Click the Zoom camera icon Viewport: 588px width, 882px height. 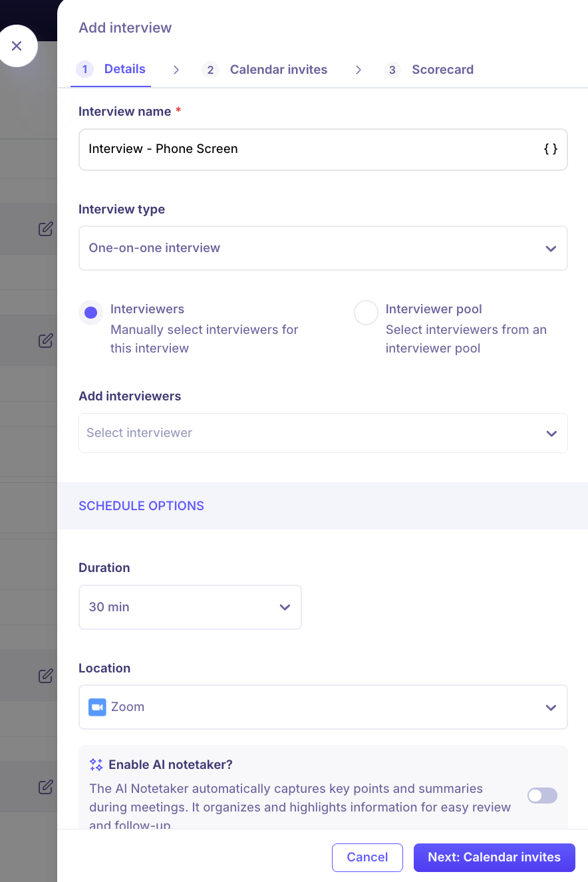97,707
